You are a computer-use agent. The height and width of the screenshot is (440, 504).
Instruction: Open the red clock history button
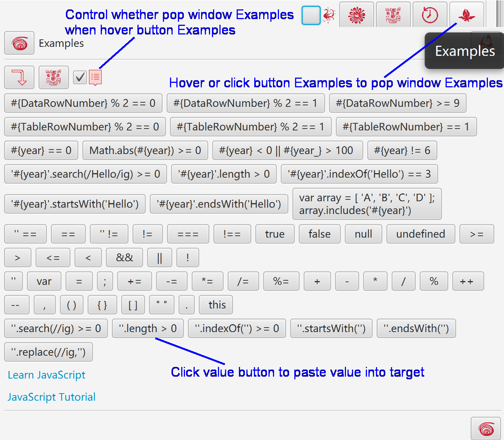point(430,15)
